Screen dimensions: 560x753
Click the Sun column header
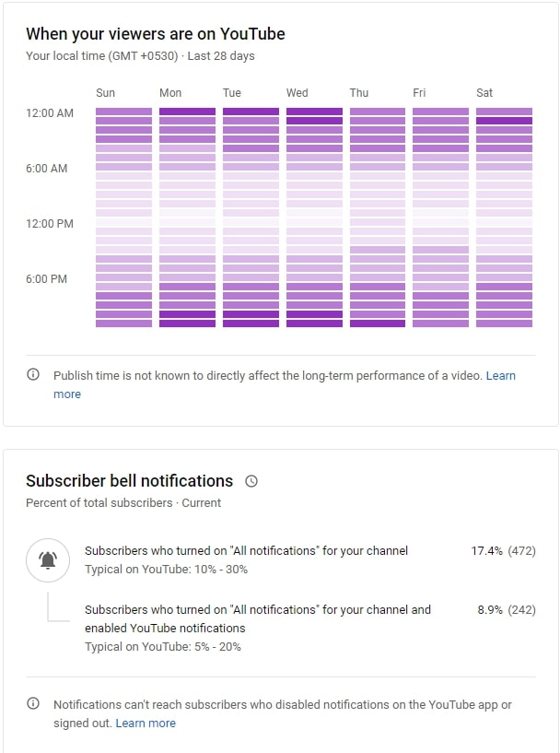[105, 93]
